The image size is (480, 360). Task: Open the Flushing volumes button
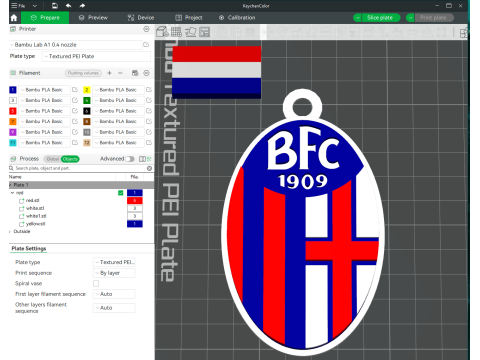(83, 73)
